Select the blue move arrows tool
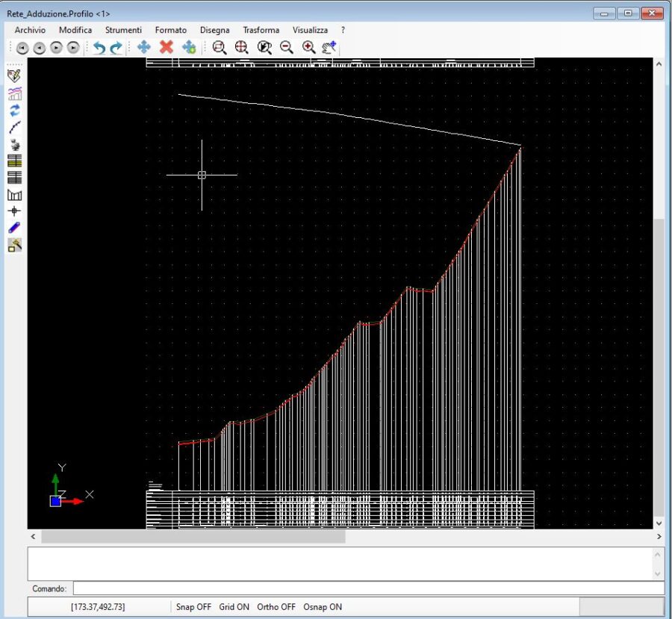This screenshot has width=672, height=619. click(x=144, y=48)
